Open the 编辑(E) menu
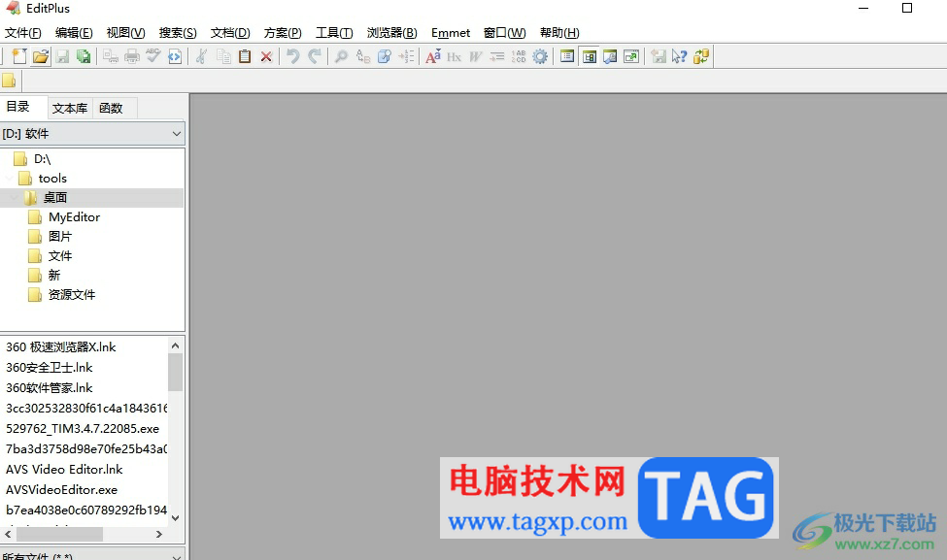This screenshot has height=560, width=947. pyautogui.click(x=74, y=33)
